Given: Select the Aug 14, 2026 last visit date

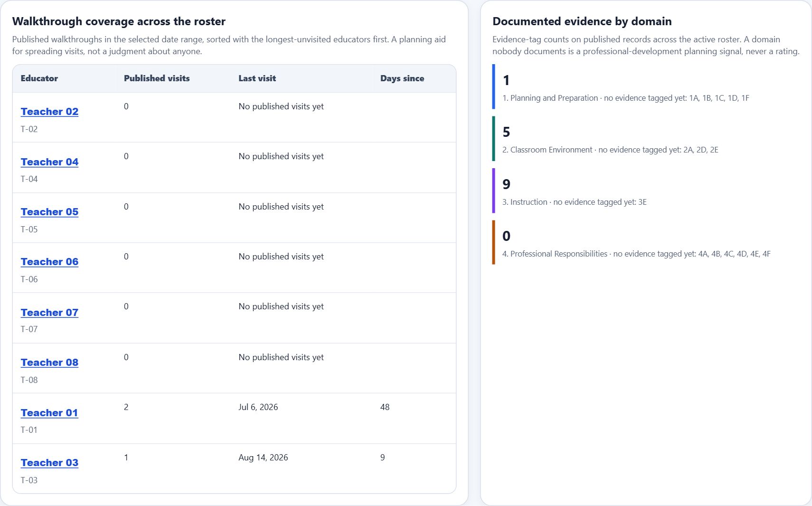Looking at the screenshot, I should [x=263, y=458].
